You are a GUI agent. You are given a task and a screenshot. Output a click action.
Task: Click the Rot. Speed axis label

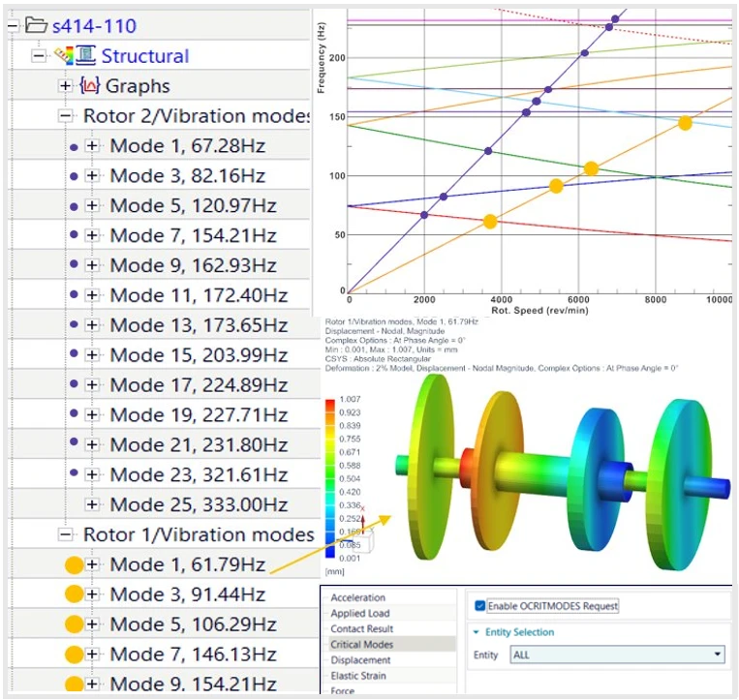pos(539,311)
